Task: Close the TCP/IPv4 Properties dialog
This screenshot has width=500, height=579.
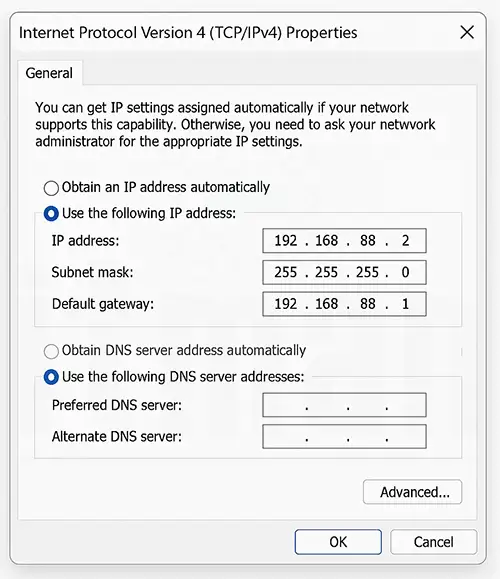Action: coord(467,32)
